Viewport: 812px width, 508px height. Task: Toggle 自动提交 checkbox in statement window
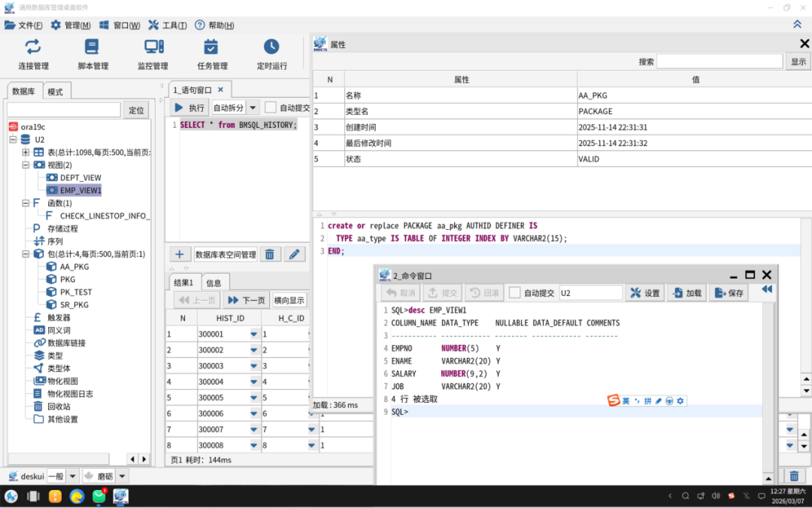coord(271,107)
